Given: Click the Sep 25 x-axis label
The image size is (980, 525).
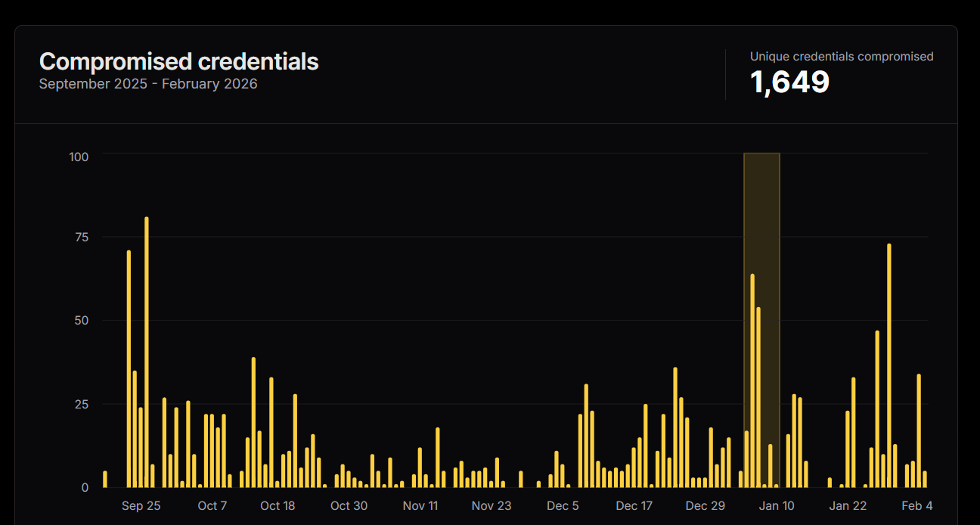Looking at the screenshot, I should click(141, 506).
